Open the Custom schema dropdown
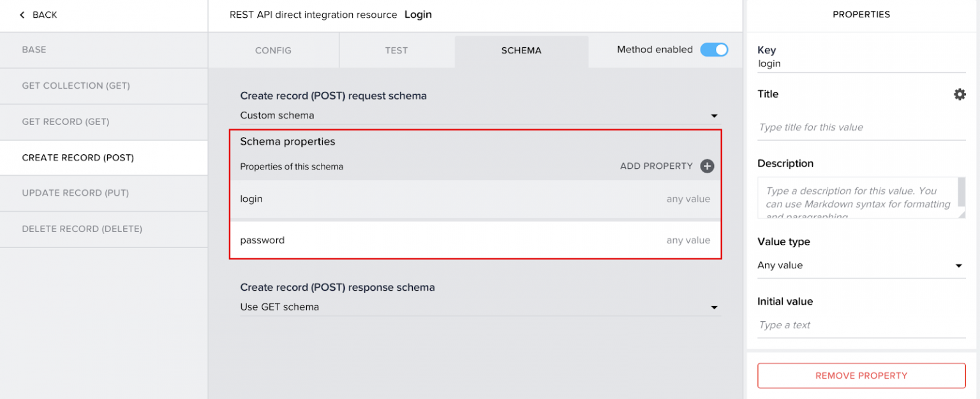The image size is (980, 399). (x=475, y=115)
